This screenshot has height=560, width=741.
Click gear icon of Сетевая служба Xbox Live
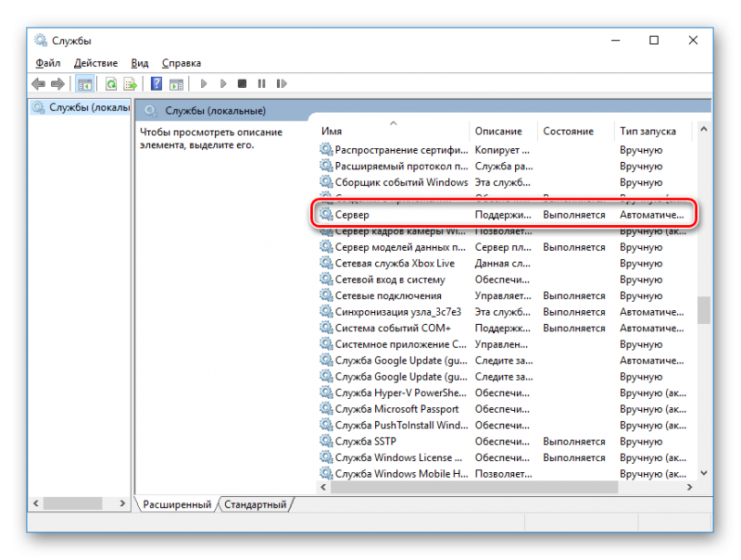point(326,263)
